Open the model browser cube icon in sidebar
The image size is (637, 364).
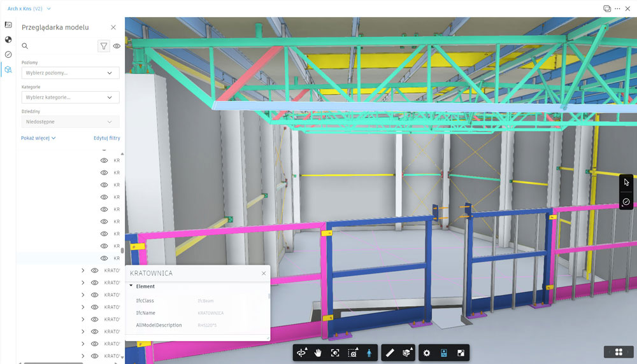pos(8,70)
